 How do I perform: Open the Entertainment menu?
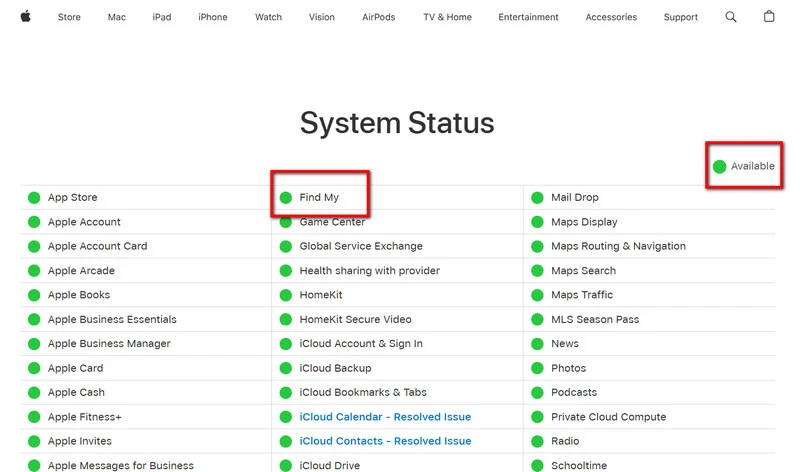(528, 17)
